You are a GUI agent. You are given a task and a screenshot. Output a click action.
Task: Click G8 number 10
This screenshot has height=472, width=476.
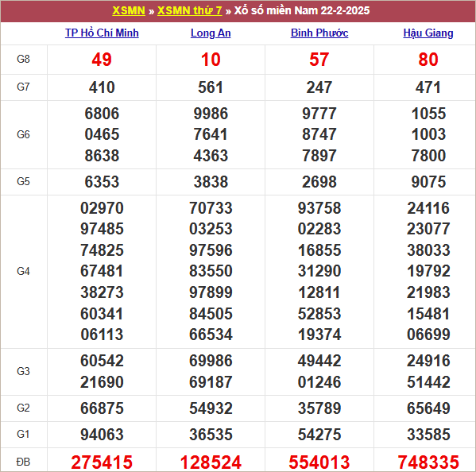[211, 60]
